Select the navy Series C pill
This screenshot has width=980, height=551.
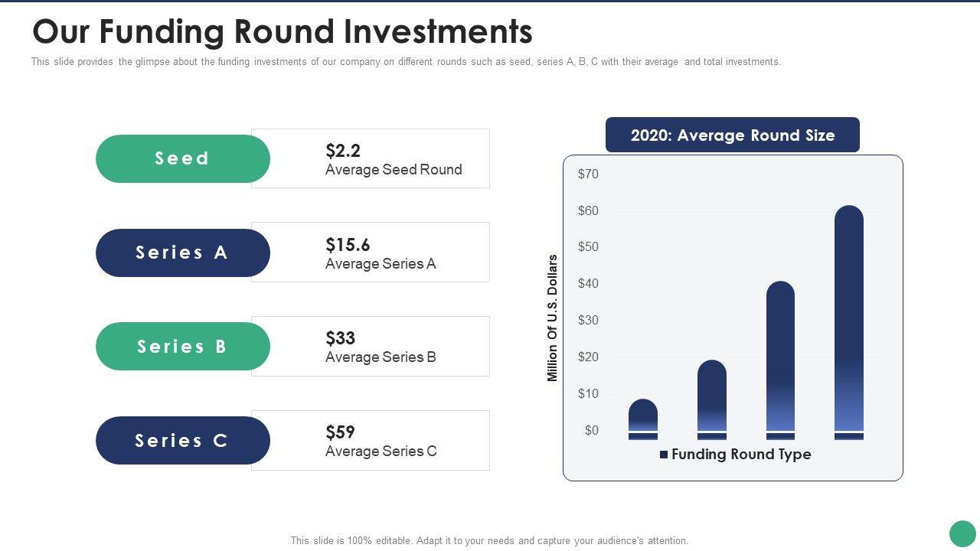click(x=182, y=441)
